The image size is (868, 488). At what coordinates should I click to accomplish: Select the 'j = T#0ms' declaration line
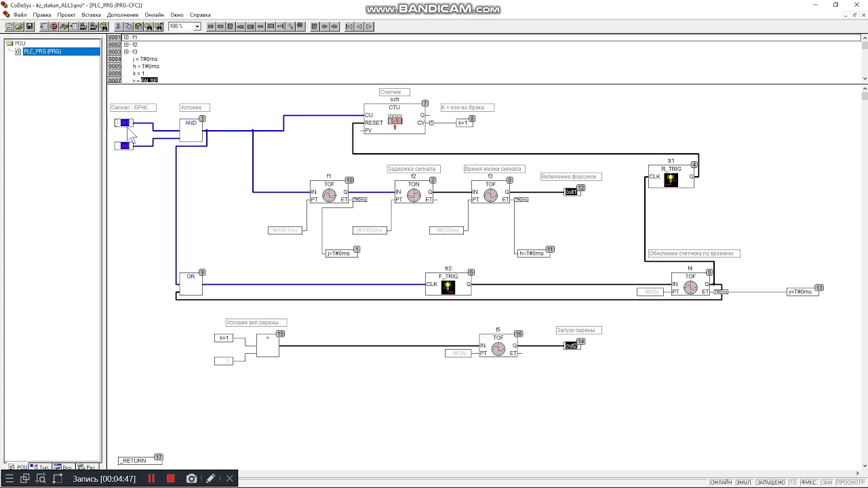[146, 59]
